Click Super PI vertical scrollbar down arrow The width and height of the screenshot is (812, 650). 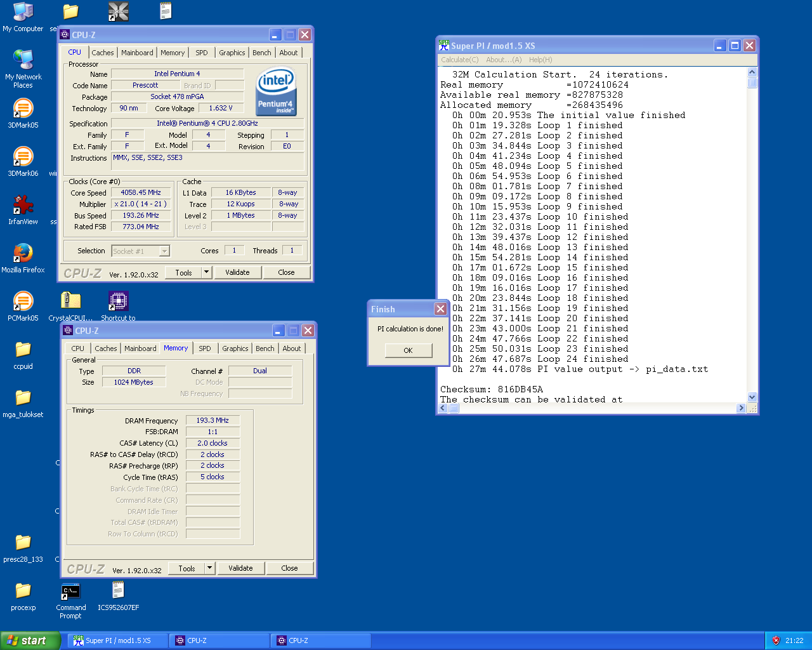coord(752,397)
